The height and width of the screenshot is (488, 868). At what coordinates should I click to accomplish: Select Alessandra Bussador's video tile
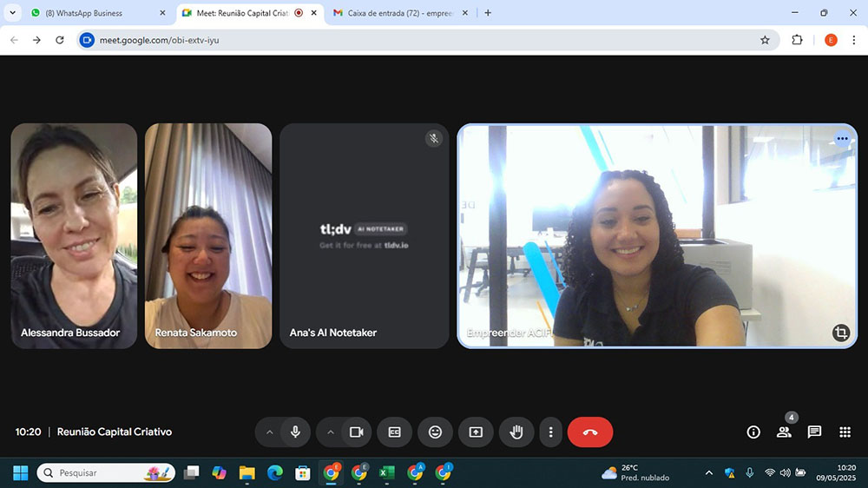tap(74, 235)
